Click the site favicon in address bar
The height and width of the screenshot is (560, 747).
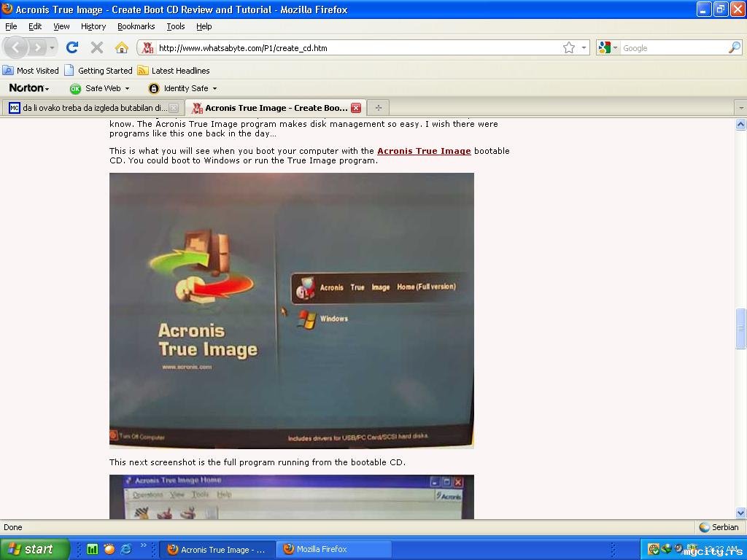click(x=147, y=47)
